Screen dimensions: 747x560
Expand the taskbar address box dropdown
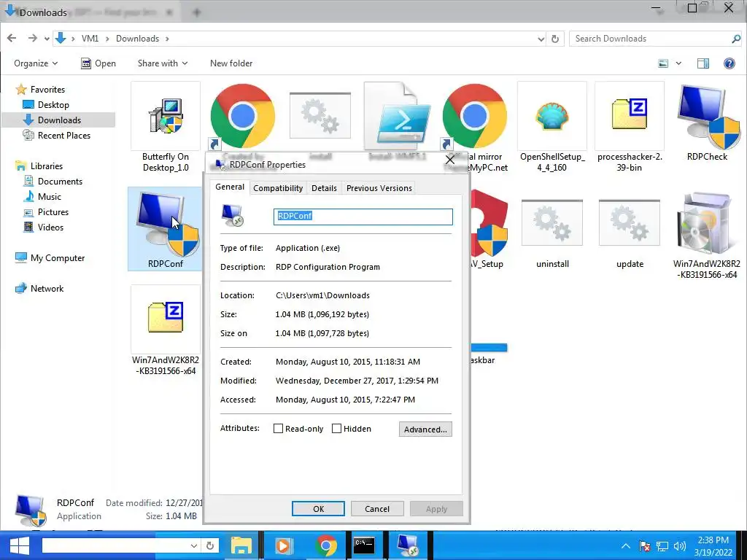(194, 545)
